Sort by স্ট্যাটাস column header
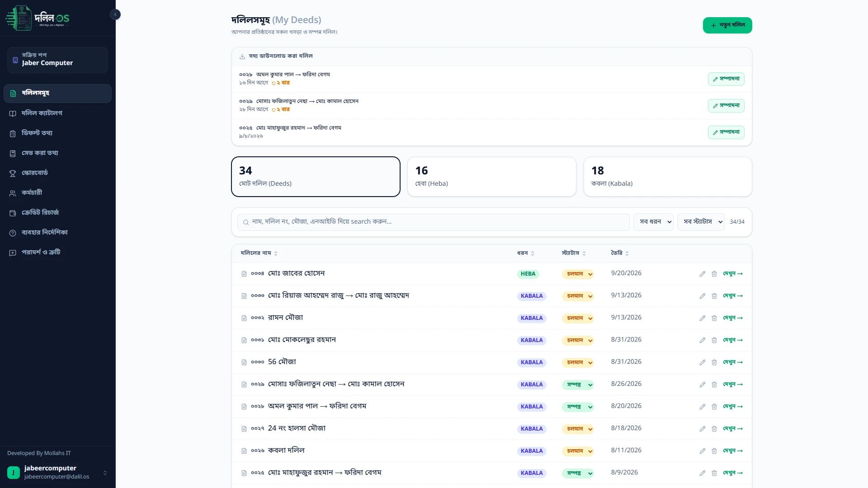The image size is (868, 488). [573, 253]
